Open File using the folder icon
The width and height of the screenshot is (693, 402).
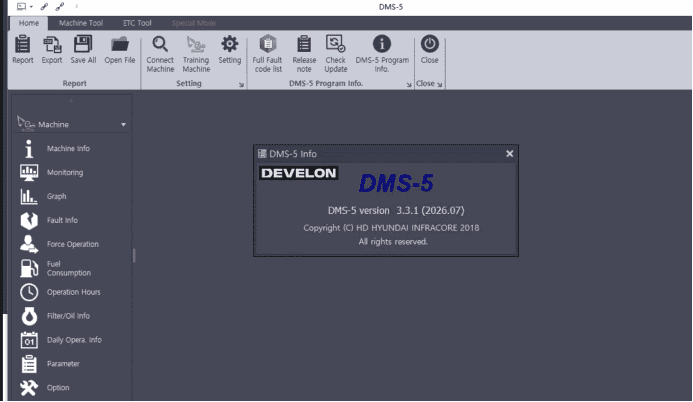click(120, 44)
